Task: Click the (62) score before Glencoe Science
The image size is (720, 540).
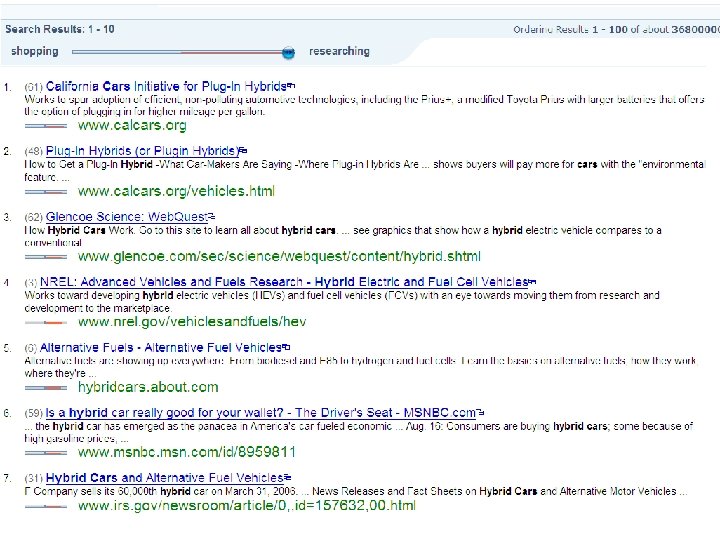Action: tap(34, 217)
